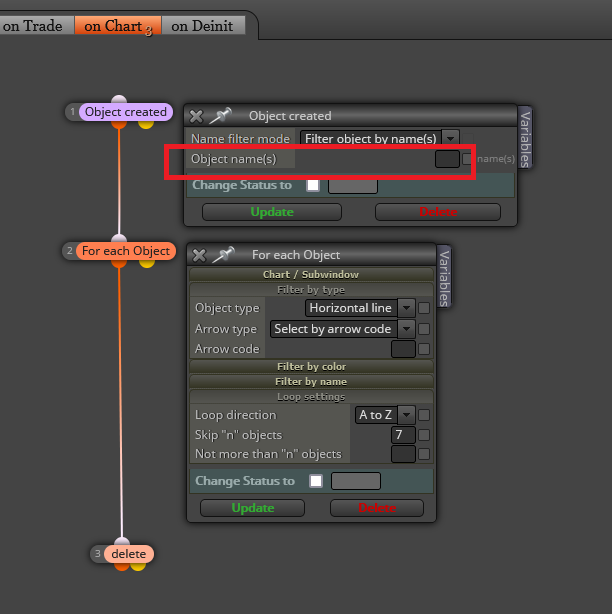Switch to the on Chart tab

[118, 26]
